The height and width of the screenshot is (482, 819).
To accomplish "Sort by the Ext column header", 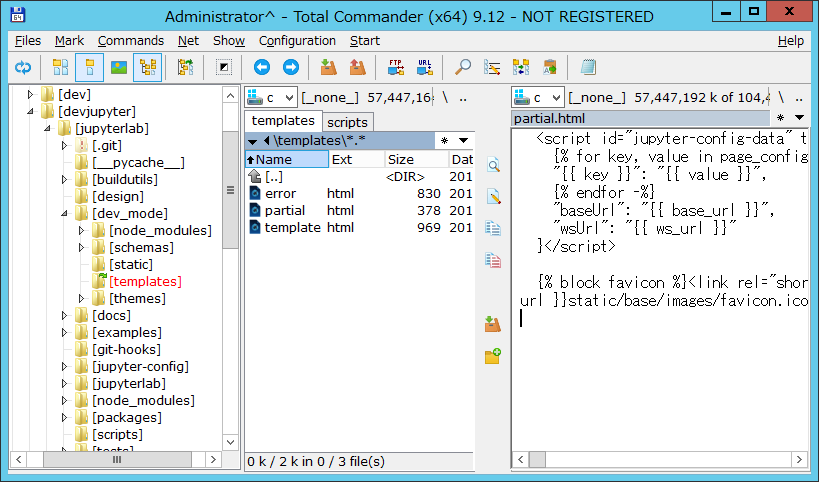I will click(x=356, y=159).
